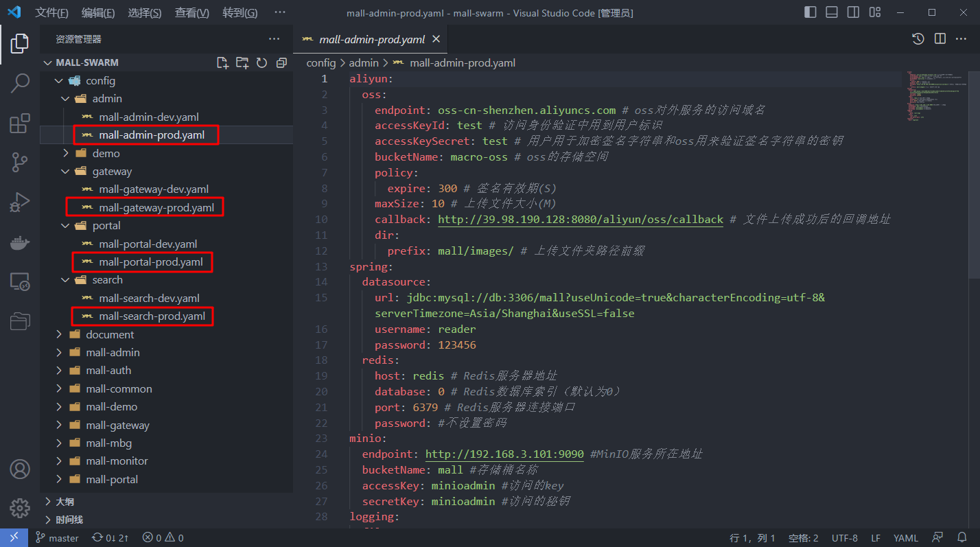Image resolution: width=980 pixels, height=547 pixels.
Task: Click the config breadcrumb item
Action: 321,62
